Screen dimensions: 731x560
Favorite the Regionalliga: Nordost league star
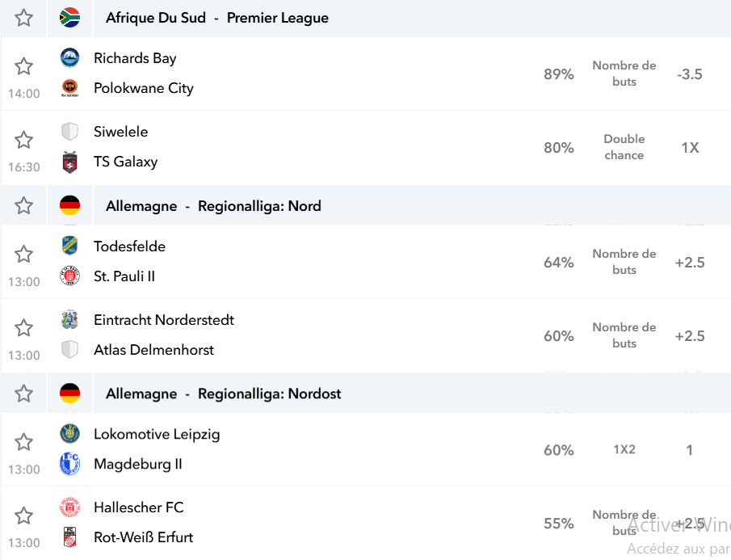(x=23, y=394)
